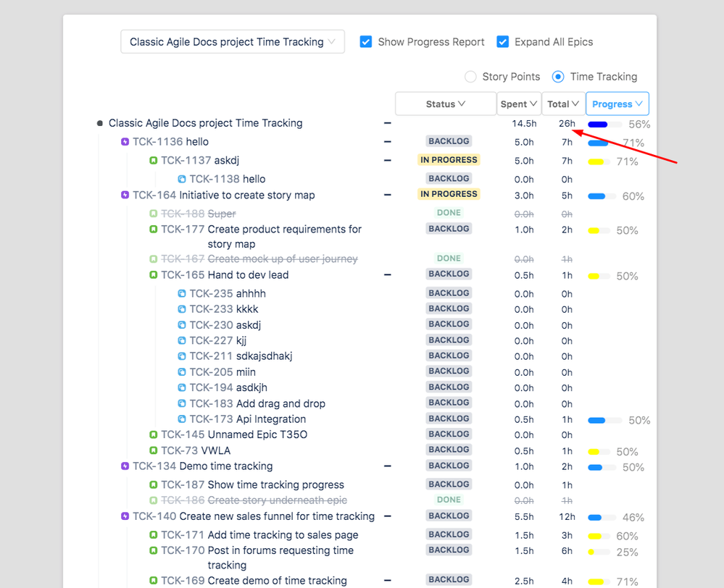Screen dimensions: 724x588
Task: Open the Progress column dropdown
Action: click(x=617, y=104)
